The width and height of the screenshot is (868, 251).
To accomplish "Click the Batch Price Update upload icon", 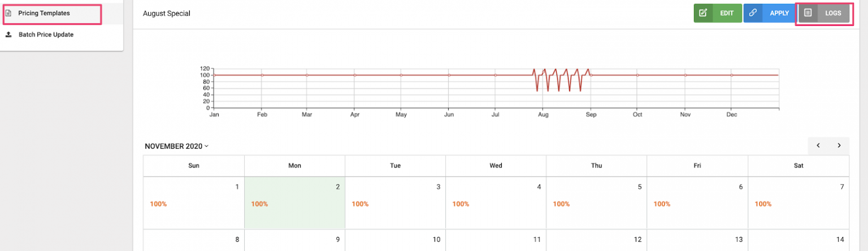I will pos(8,34).
